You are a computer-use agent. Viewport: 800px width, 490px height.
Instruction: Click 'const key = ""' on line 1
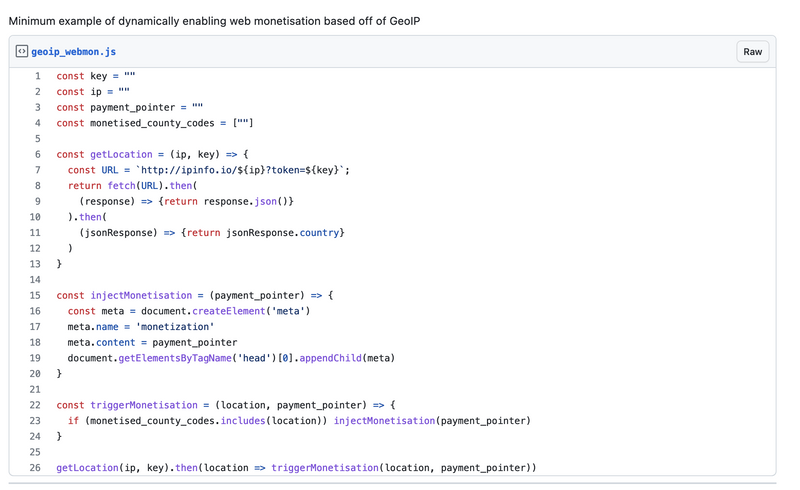point(96,76)
